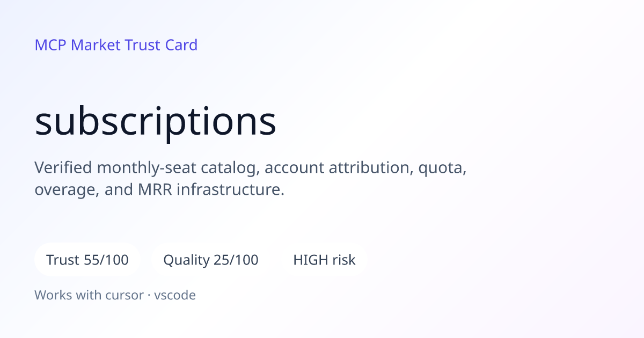Click the Quality 25/100 badge

[x=211, y=260]
